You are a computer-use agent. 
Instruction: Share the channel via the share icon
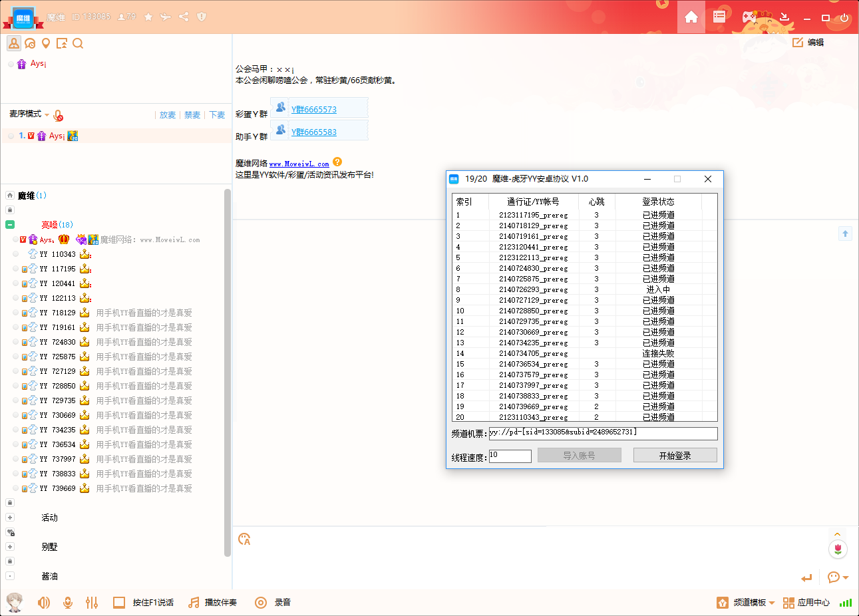pos(184,17)
